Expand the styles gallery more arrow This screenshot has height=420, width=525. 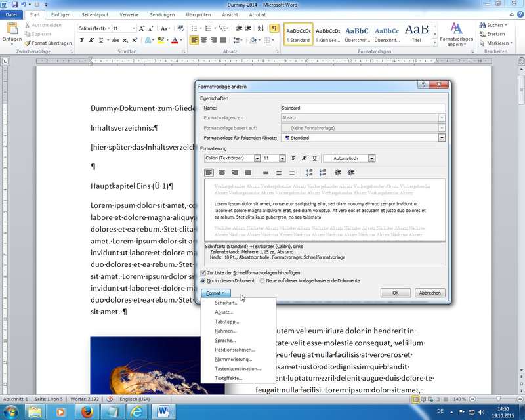(434, 43)
